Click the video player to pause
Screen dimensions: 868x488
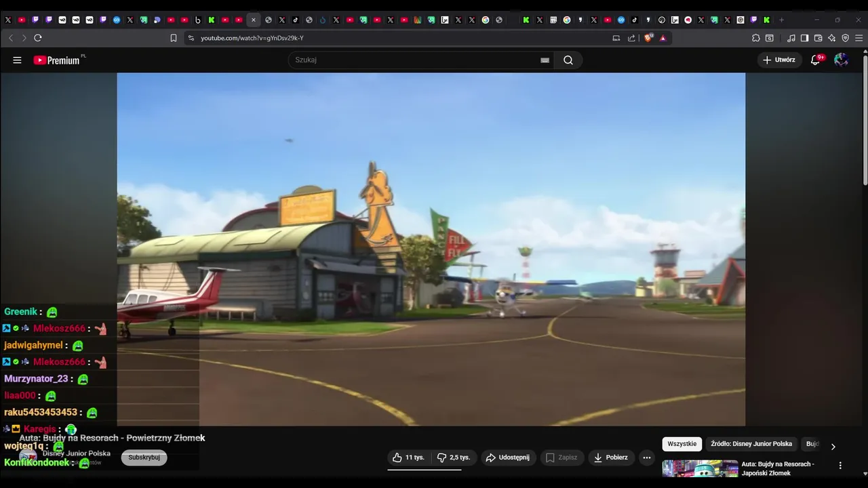pos(431,249)
